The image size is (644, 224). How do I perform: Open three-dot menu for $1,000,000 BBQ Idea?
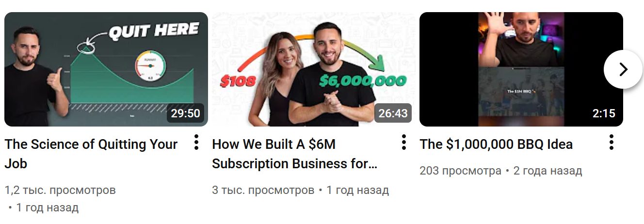611,142
